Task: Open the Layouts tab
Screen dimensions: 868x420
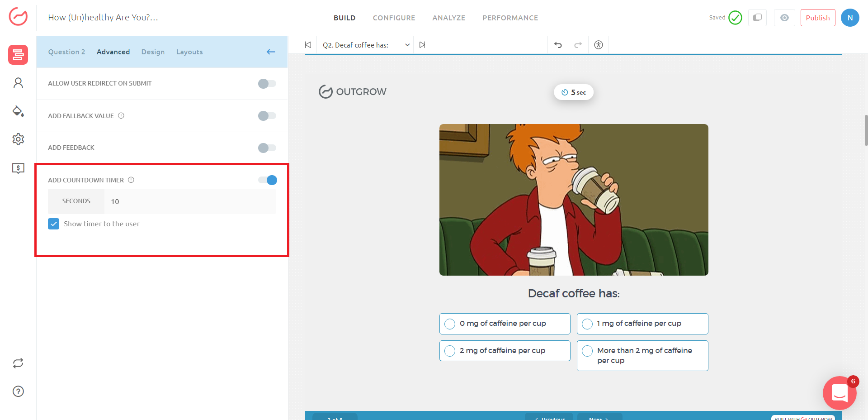Action: click(189, 52)
